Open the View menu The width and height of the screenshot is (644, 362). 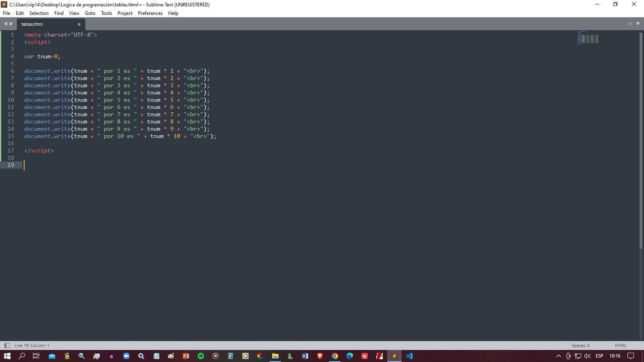(x=74, y=13)
